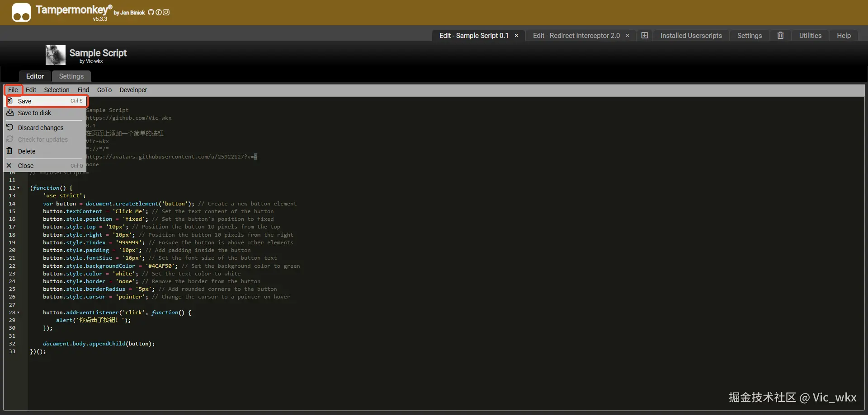
Task: Choose Delete from the File menu
Action: [x=26, y=151]
